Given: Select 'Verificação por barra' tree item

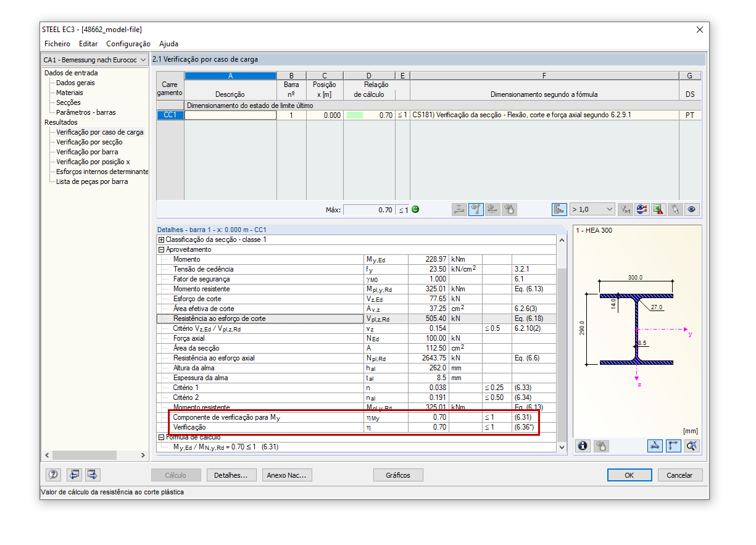Looking at the screenshot, I should [87, 152].
